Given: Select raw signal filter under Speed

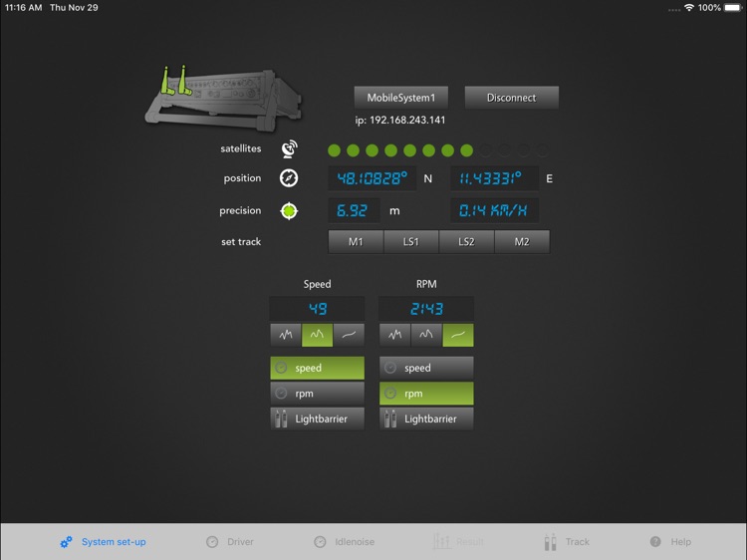Looking at the screenshot, I should pos(286,335).
